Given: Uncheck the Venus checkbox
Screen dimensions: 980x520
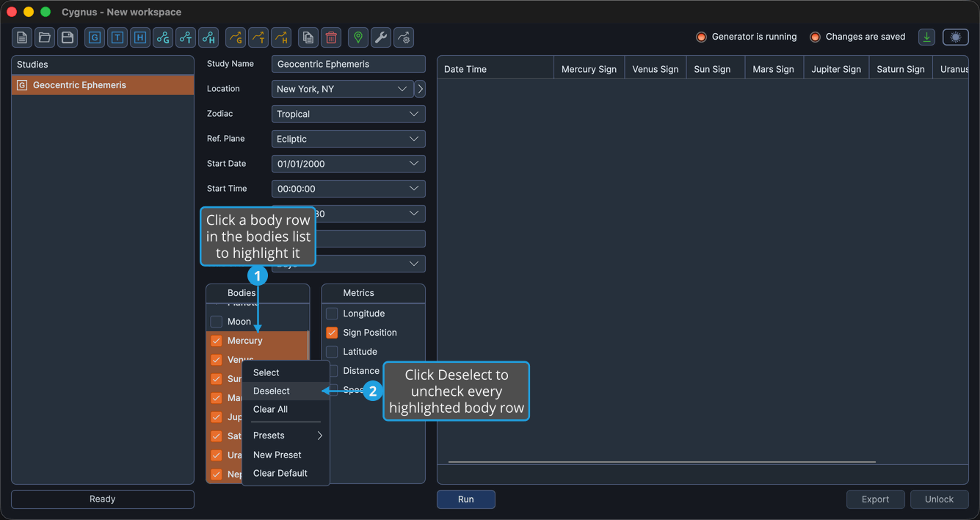Looking at the screenshot, I should click(217, 360).
